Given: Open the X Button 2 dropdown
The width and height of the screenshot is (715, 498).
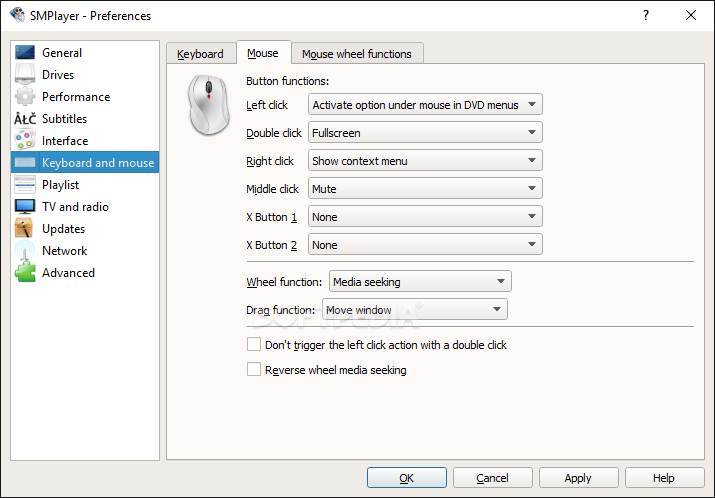Looking at the screenshot, I should [425, 245].
